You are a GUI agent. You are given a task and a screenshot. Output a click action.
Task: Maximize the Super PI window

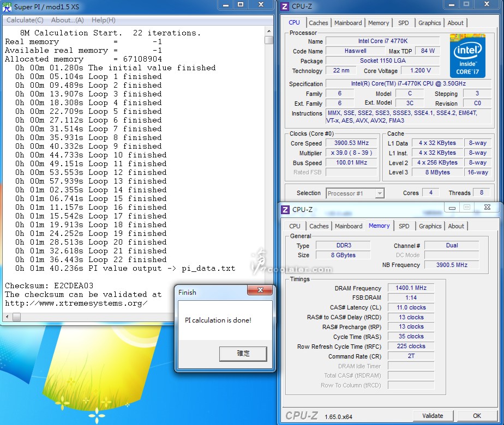[x=241, y=5]
